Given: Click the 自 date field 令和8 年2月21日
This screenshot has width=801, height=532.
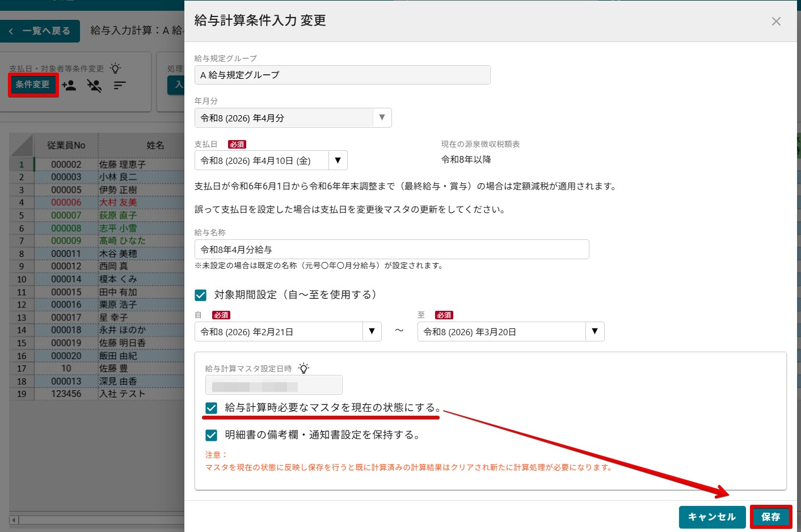Looking at the screenshot, I should click(x=279, y=331).
